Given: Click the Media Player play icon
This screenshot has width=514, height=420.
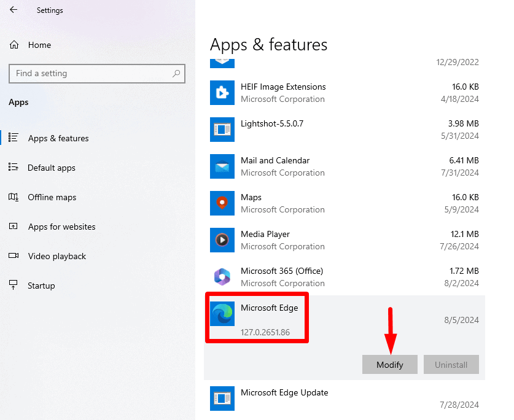Looking at the screenshot, I should point(222,240).
